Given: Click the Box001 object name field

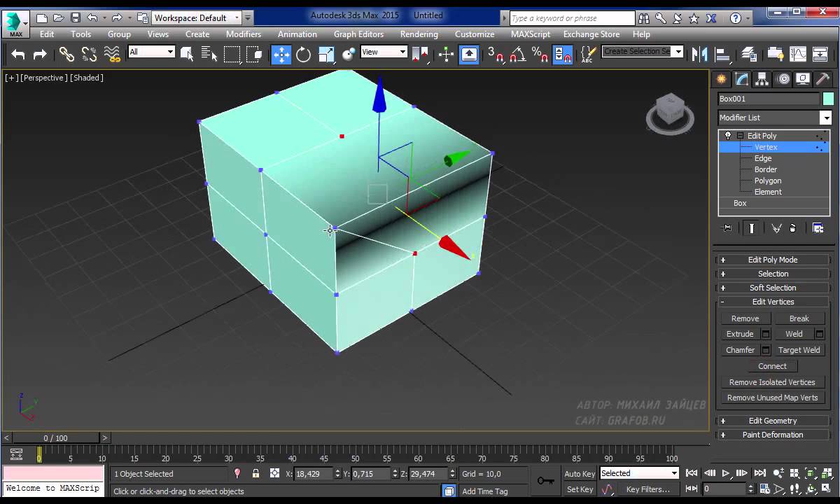Looking at the screenshot, I should (x=769, y=99).
